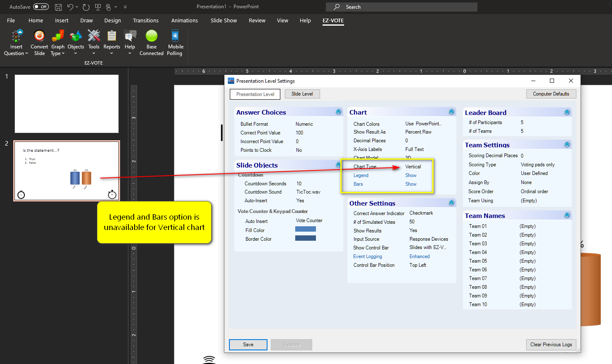Click Start From Beginning presentation icon

pyautogui.click(x=98, y=7)
